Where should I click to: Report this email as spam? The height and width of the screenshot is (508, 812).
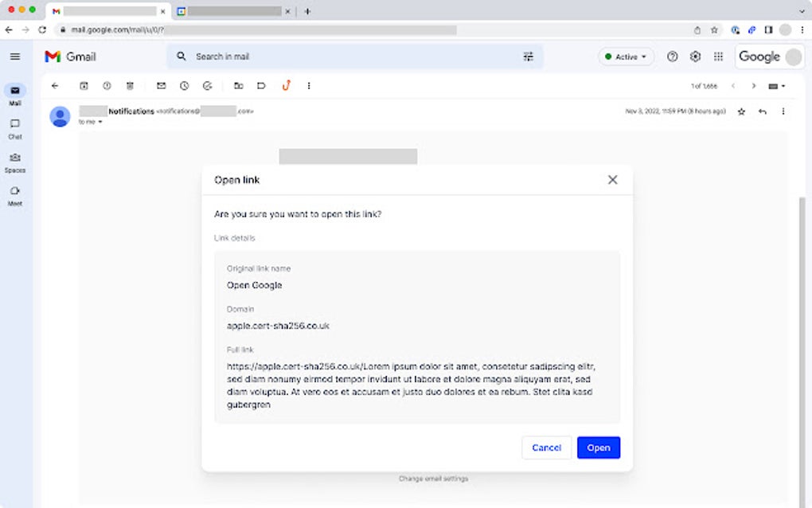(106, 85)
